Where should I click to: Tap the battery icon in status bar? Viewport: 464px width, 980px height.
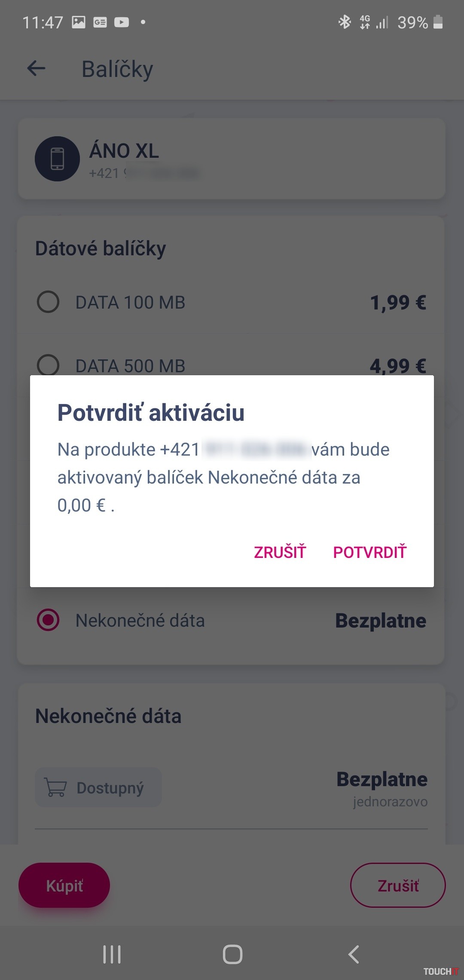click(x=438, y=22)
